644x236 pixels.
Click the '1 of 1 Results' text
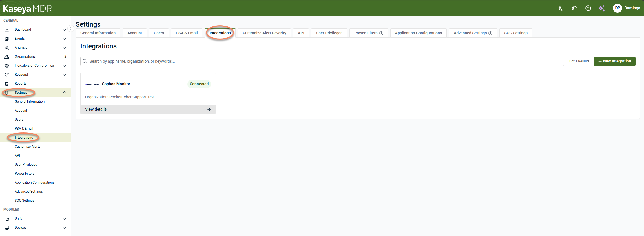point(579,61)
